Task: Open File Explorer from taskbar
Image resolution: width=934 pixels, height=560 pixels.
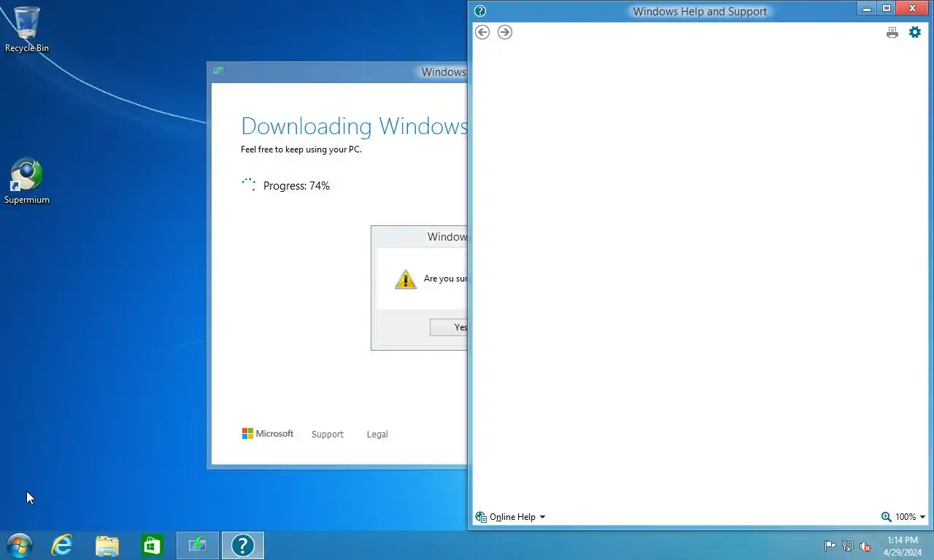Action: tap(107, 545)
